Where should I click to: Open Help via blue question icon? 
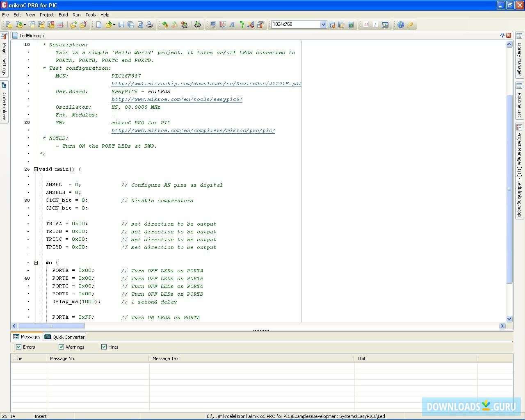click(x=401, y=25)
